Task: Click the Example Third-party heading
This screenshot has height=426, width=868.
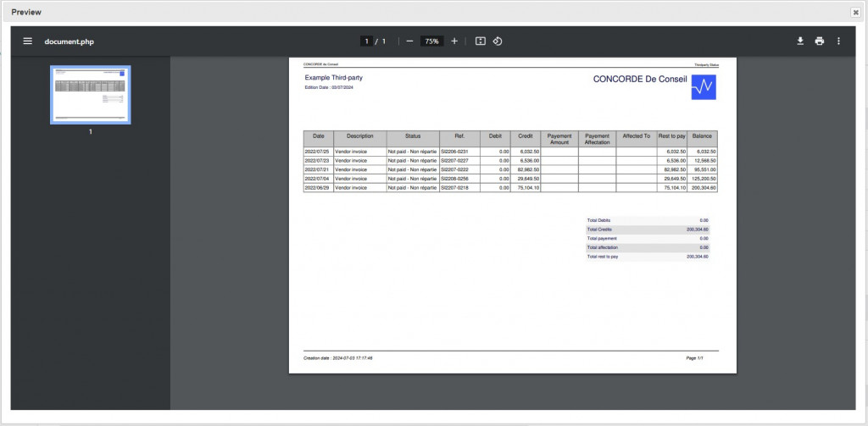Action: 334,78
